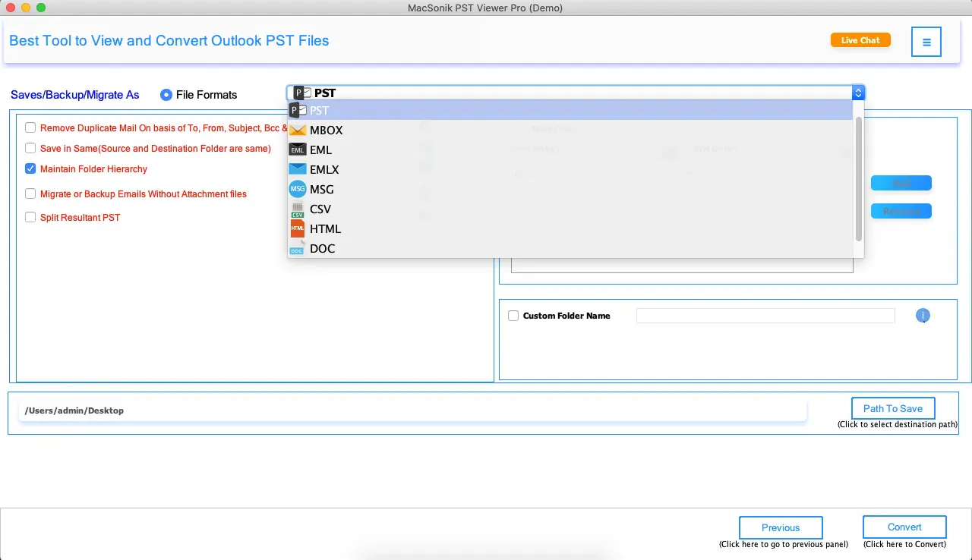Click the PST icon in combo box
This screenshot has height=560, width=972.
(302, 93)
